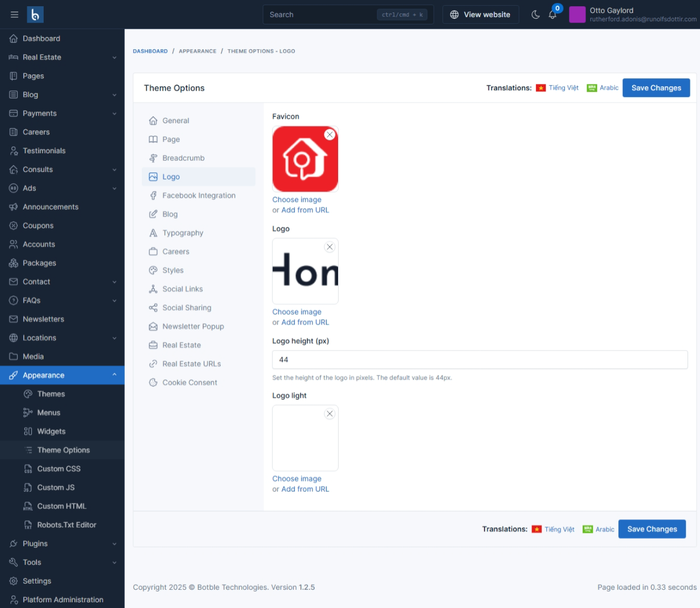Open Social Sharing options tab
This screenshot has width=700, height=608.
(x=199, y=308)
